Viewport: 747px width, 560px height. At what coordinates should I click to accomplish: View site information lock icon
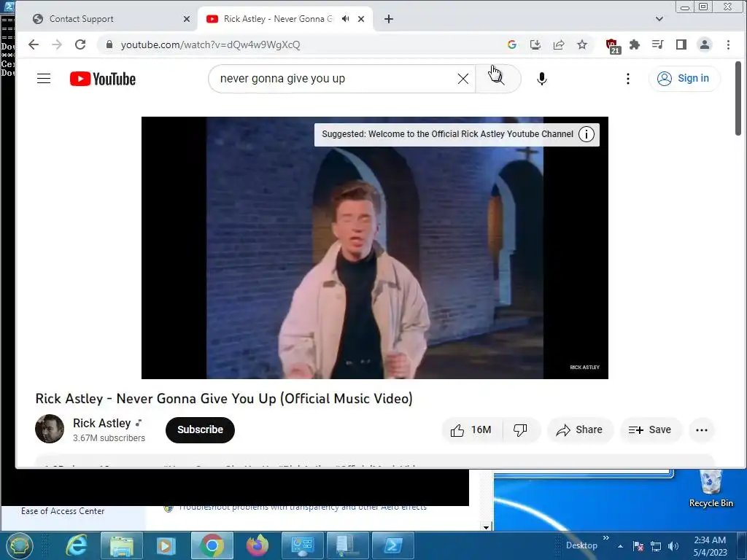(109, 44)
